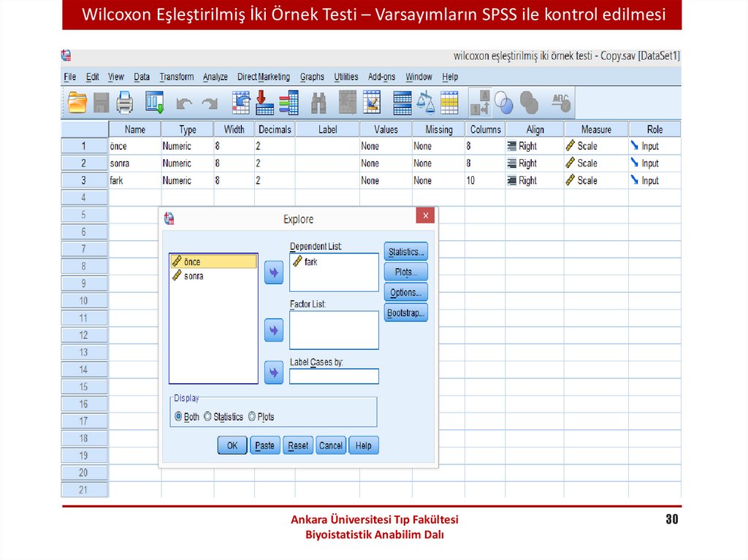Open the Statistics... options button
Image resolution: width=748 pixels, height=560 pixels.
pyautogui.click(x=405, y=252)
